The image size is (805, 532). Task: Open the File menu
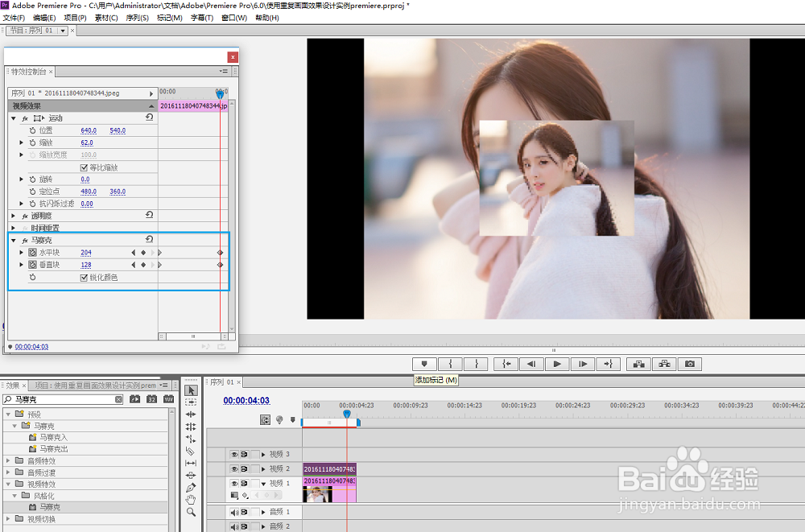click(14, 18)
